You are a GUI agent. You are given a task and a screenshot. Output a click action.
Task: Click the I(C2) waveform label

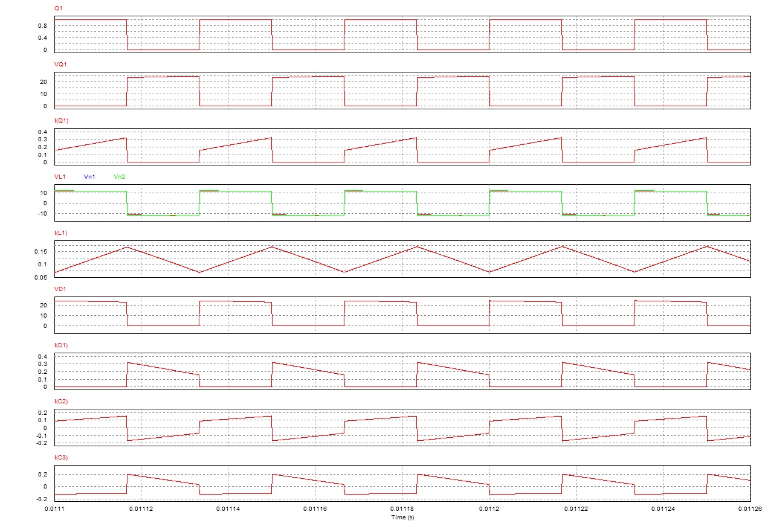point(62,402)
